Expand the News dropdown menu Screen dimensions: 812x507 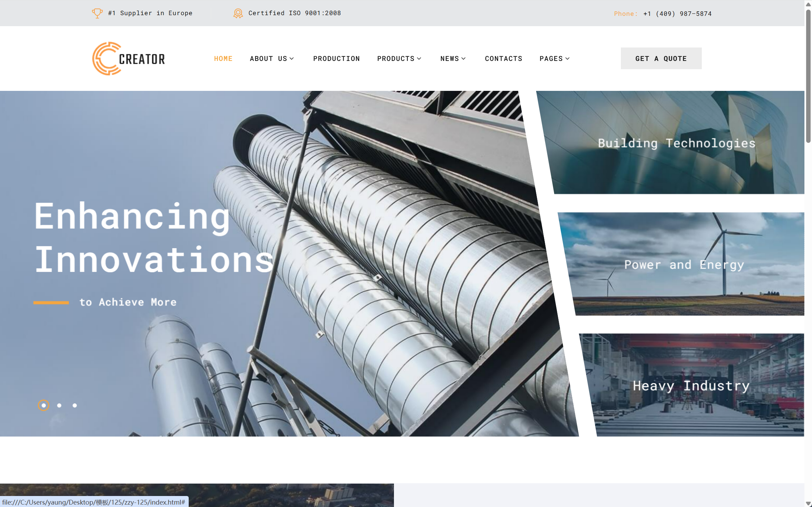453,59
